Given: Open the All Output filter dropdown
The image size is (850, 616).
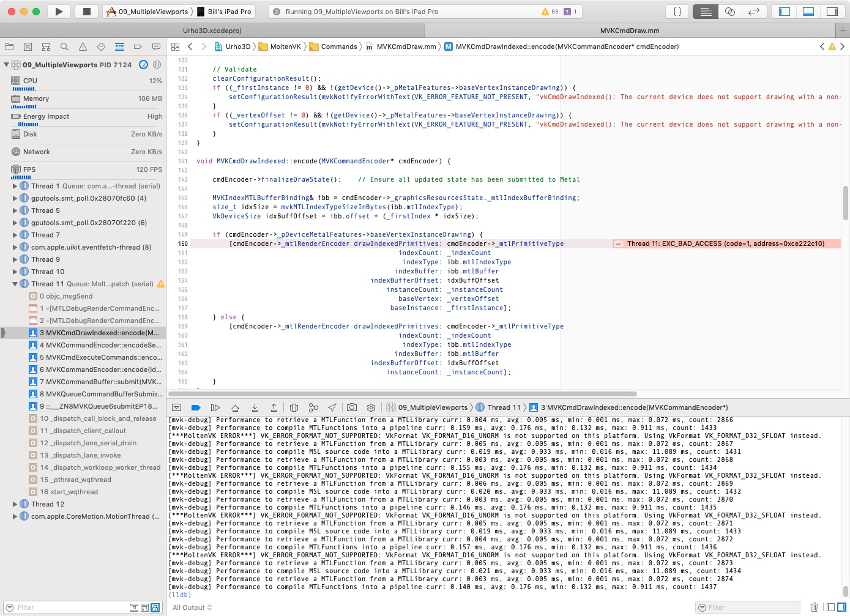Looking at the screenshot, I should pyautogui.click(x=192, y=607).
